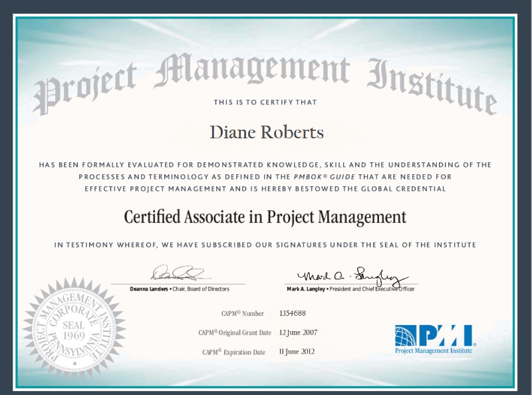Click 'Project Management Institute' text under the PMI logo

point(434,350)
